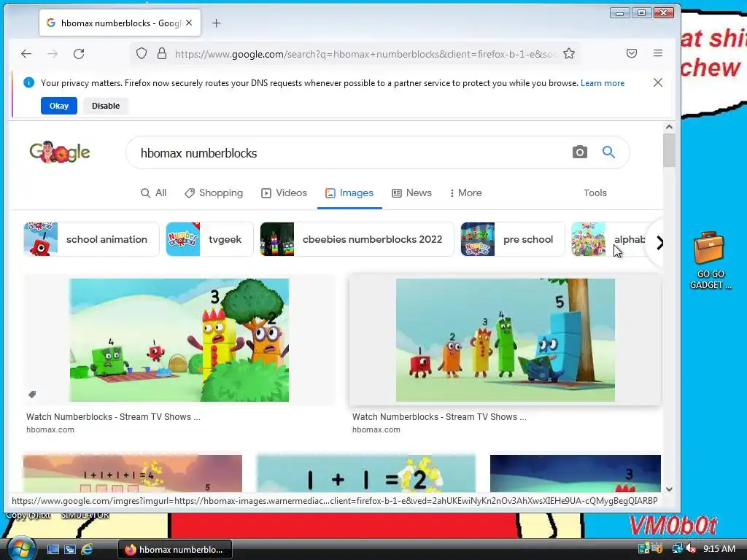Click hbomax.com under first image
The height and width of the screenshot is (560, 747).
pos(50,429)
